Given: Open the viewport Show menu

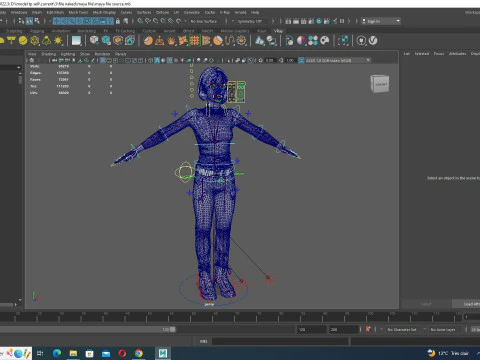Looking at the screenshot, I should point(85,54).
